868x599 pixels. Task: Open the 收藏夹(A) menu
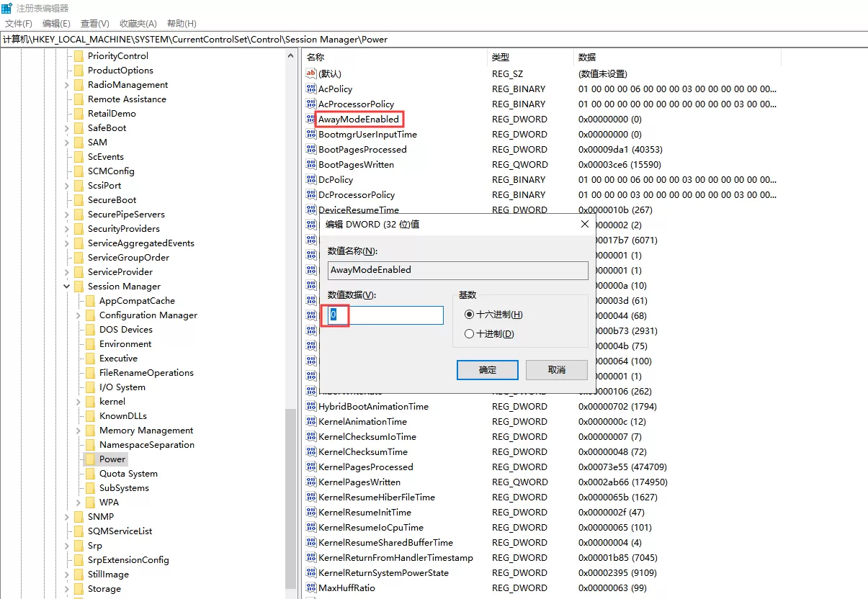click(x=138, y=24)
